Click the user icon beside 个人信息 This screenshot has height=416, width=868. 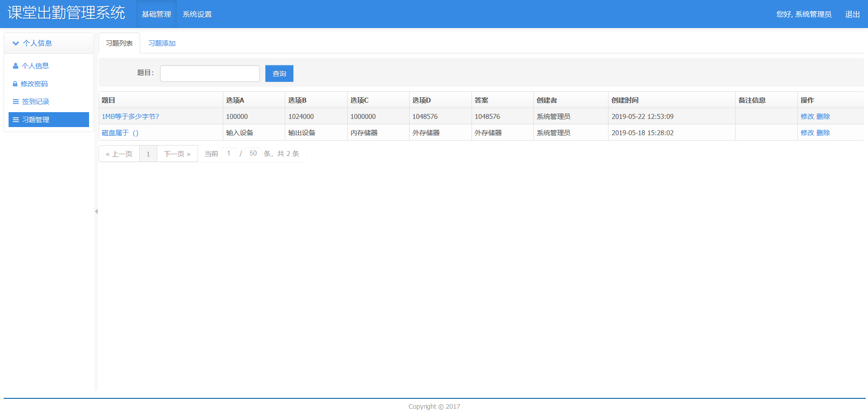[x=16, y=66]
